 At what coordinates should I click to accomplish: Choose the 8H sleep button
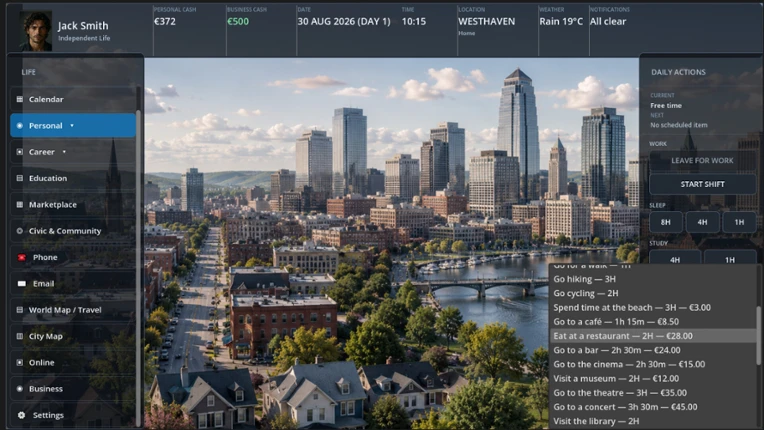666,222
